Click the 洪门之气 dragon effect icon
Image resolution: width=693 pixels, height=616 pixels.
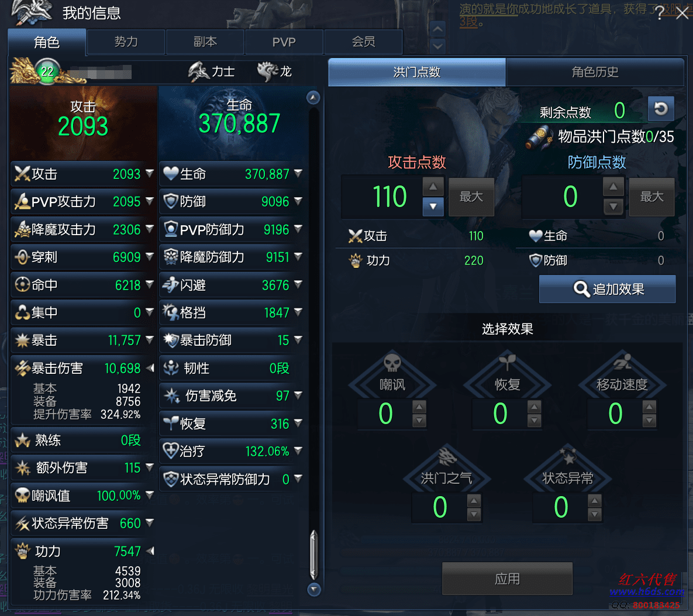point(447,457)
